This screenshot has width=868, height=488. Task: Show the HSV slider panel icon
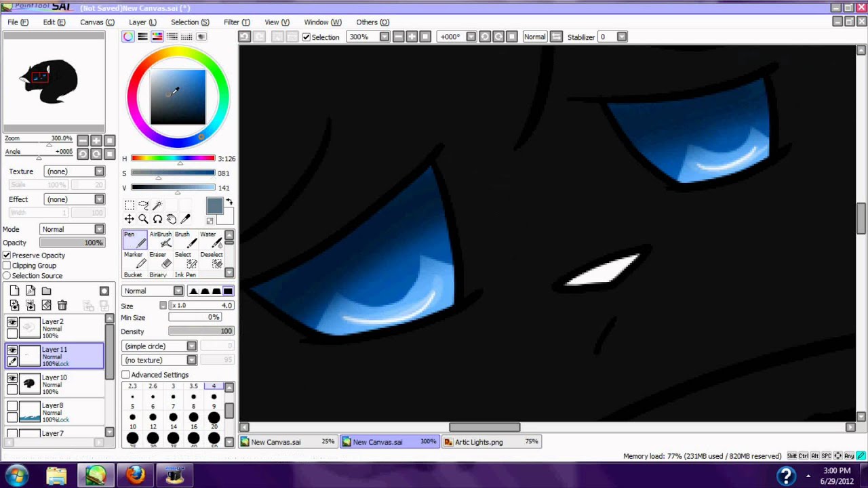(157, 37)
